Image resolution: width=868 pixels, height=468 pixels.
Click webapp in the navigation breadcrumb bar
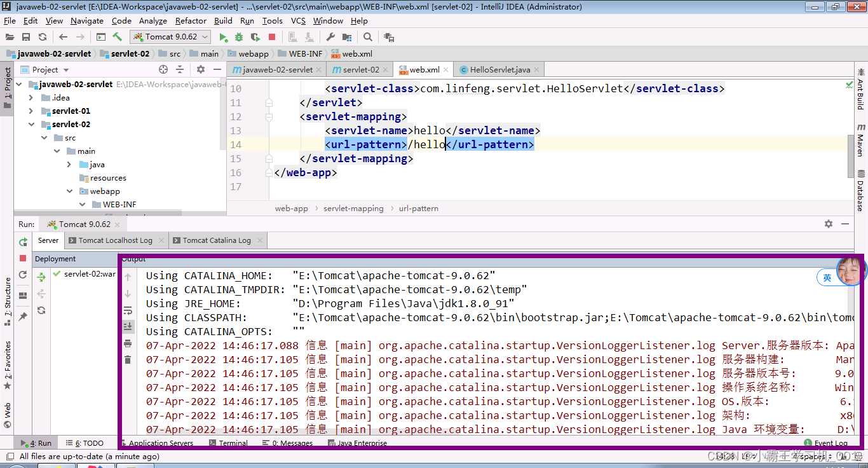pyautogui.click(x=248, y=53)
